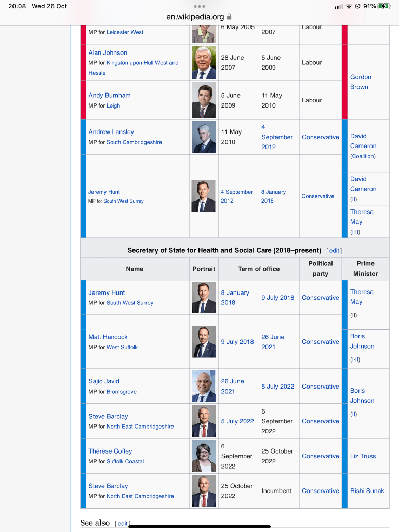This screenshot has height=532, width=399.
Task: Edit the Health and Social Care section
Action: (x=334, y=251)
